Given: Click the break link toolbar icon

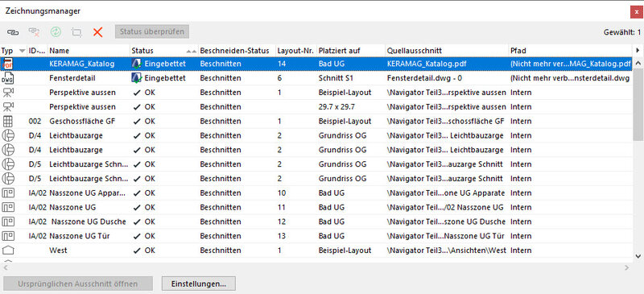Looking at the screenshot, I should (x=34, y=31).
